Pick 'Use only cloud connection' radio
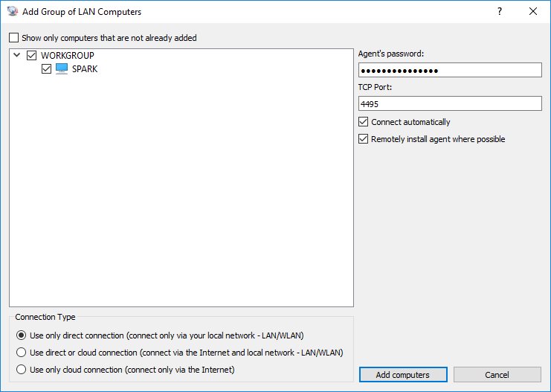This screenshot has height=392, width=551. coord(21,370)
